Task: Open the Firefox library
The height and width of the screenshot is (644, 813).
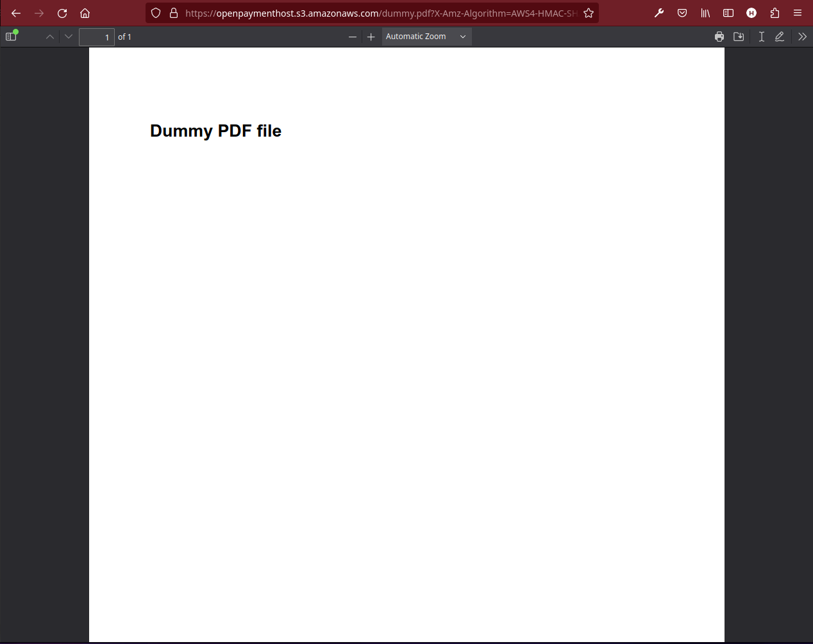Action: tap(705, 13)
